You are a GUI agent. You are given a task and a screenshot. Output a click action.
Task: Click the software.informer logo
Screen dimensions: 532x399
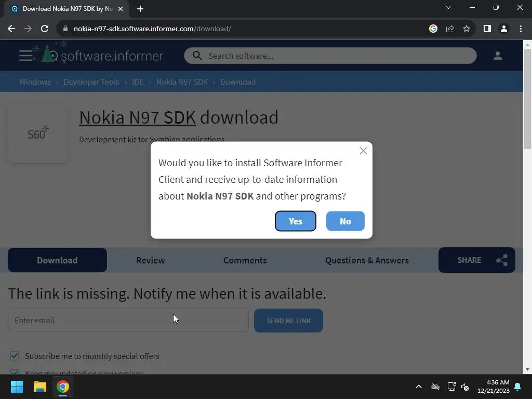[x=102, y=55]
